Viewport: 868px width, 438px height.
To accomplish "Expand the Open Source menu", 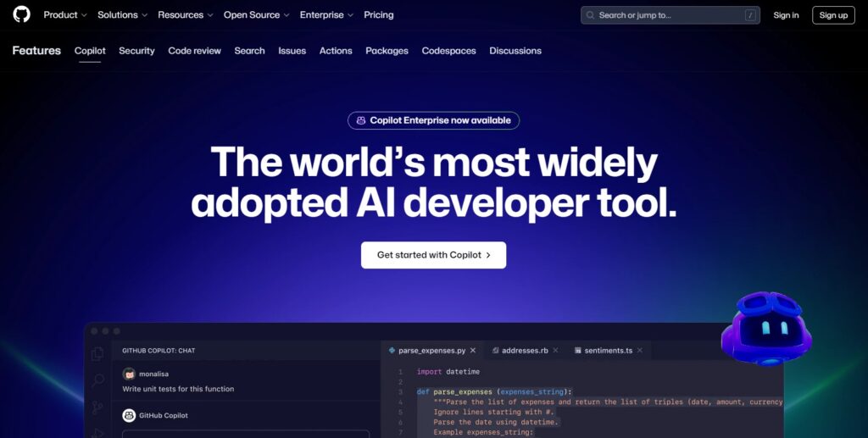I will tap(256, 15).
